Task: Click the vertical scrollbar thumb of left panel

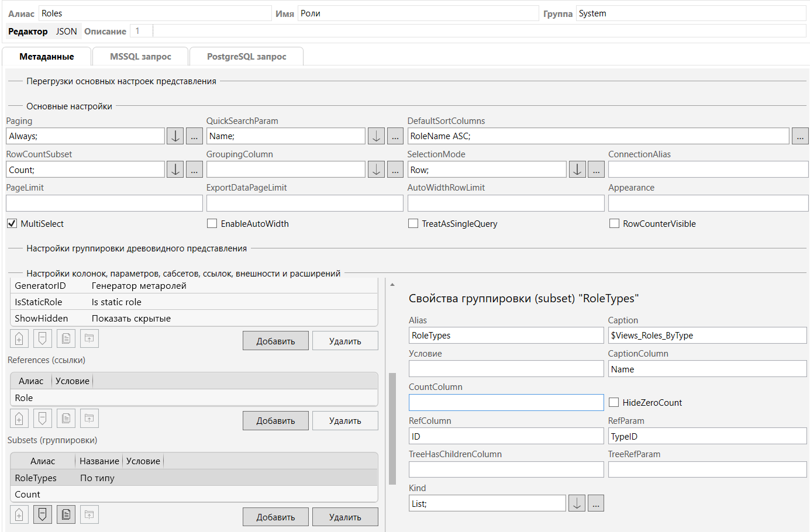Action: [x=392, y=428]
